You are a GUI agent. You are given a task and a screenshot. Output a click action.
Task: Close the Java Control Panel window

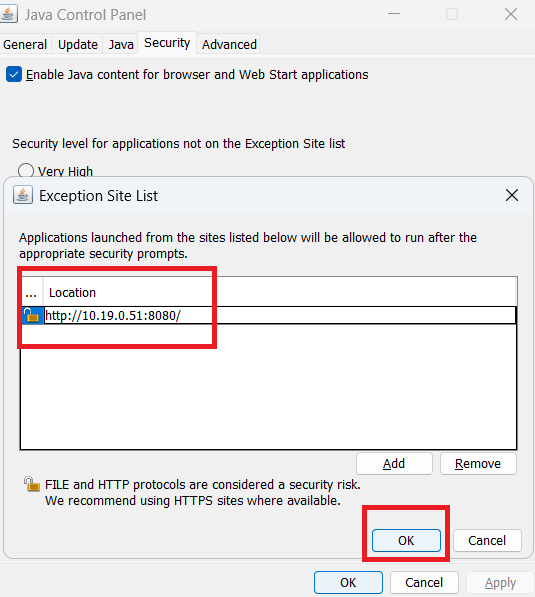[511, 14]
